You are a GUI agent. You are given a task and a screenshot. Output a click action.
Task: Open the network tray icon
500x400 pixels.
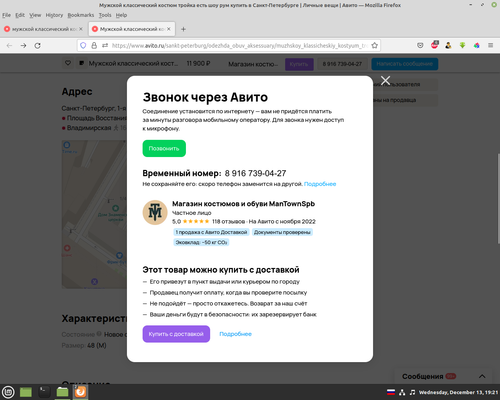[402, 392]
